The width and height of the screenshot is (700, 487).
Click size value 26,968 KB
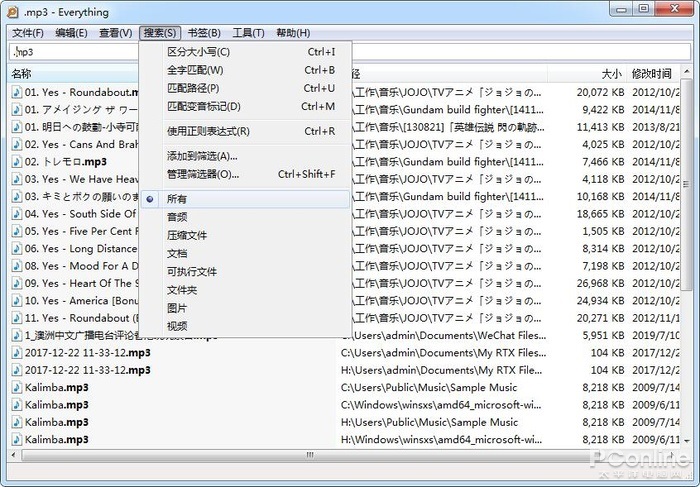tap(600, 283)
